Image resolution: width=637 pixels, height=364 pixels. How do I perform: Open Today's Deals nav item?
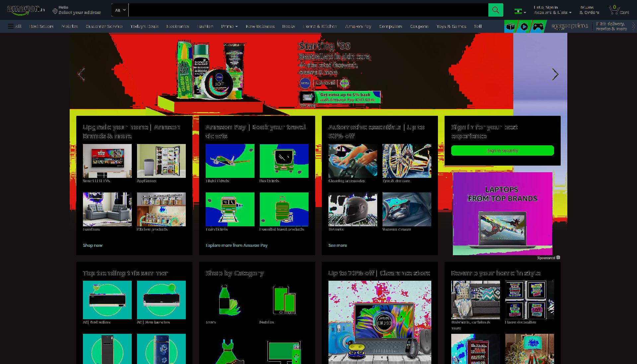144,26
